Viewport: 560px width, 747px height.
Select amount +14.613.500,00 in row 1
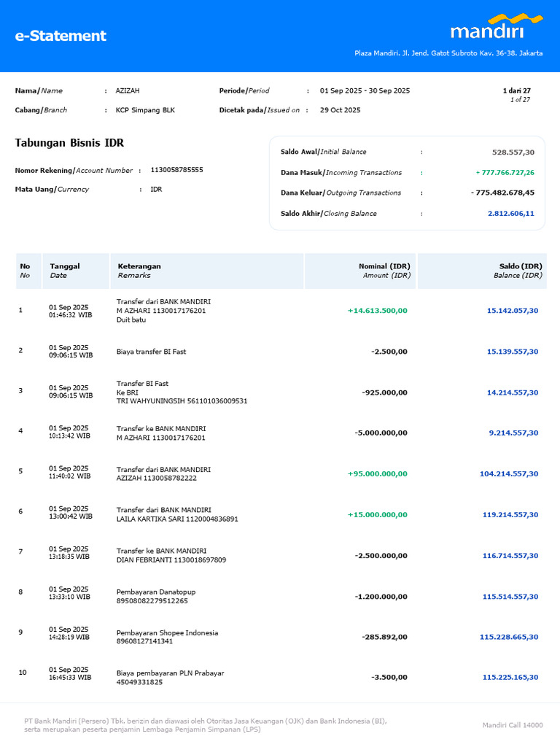[377, 311]
